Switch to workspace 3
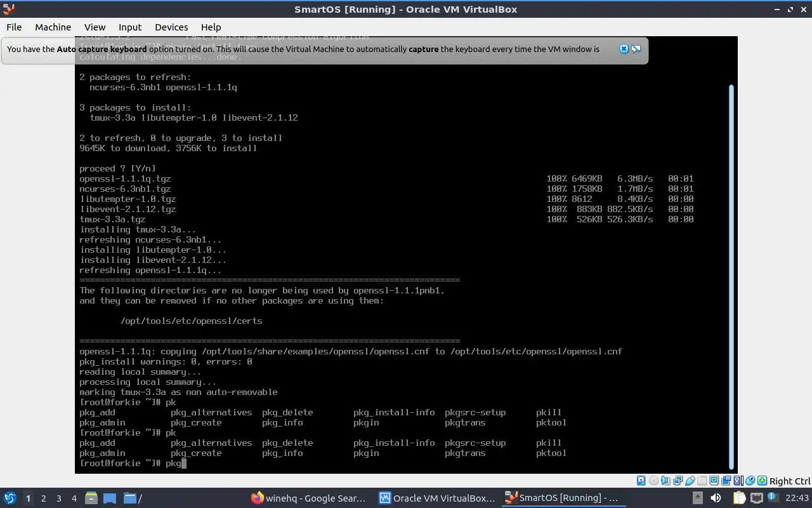Image resolution: width=812 pixels, height=508 pixels. pos(58,498)
